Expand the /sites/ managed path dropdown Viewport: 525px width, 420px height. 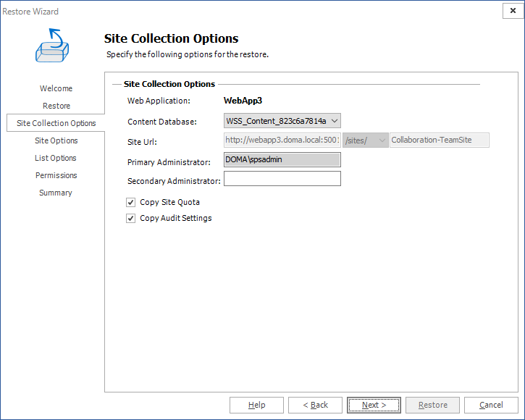(x=382, y=140)
